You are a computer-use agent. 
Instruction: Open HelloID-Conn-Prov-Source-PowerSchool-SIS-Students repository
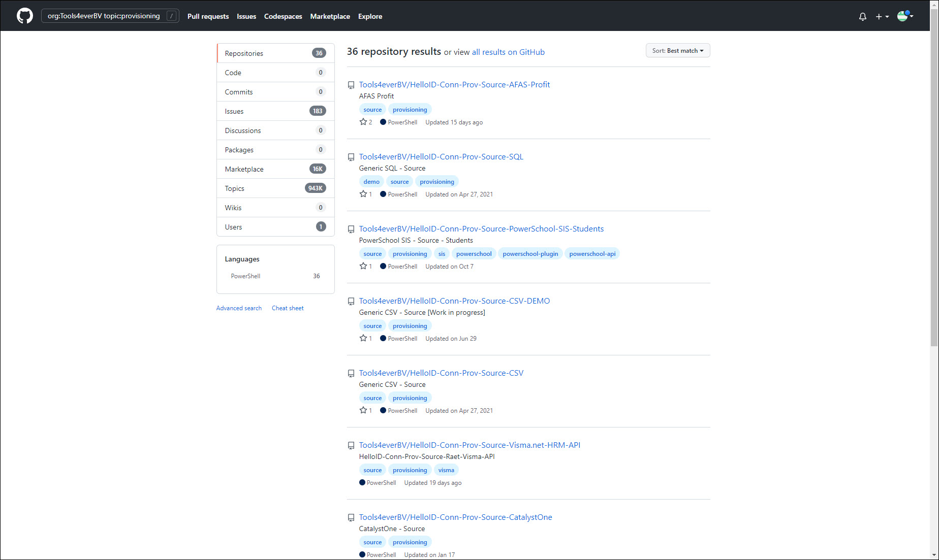[481, 229]
